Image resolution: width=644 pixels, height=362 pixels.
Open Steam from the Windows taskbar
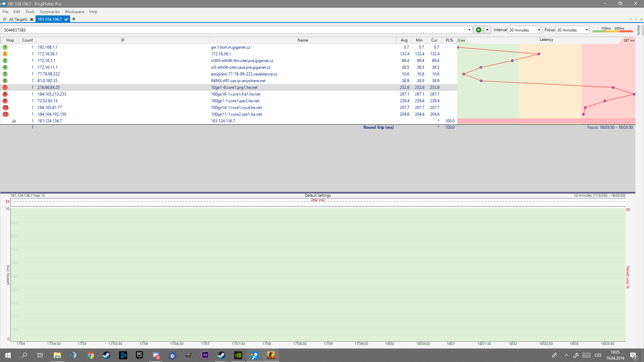coord(107,355)
